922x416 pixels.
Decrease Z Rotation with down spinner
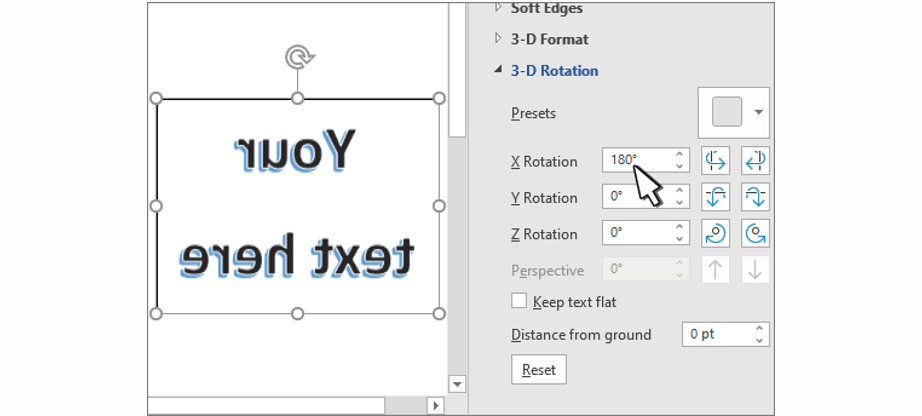coord(680,239)
